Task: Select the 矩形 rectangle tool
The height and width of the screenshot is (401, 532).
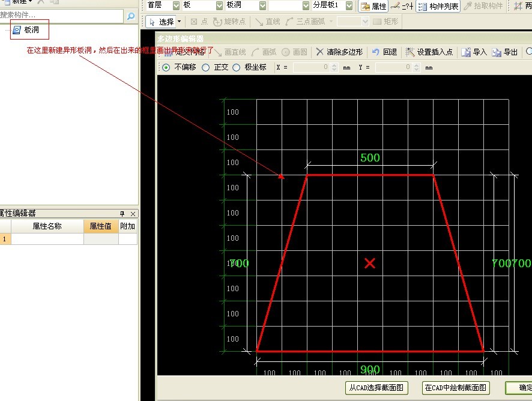Action: point(385,22)
